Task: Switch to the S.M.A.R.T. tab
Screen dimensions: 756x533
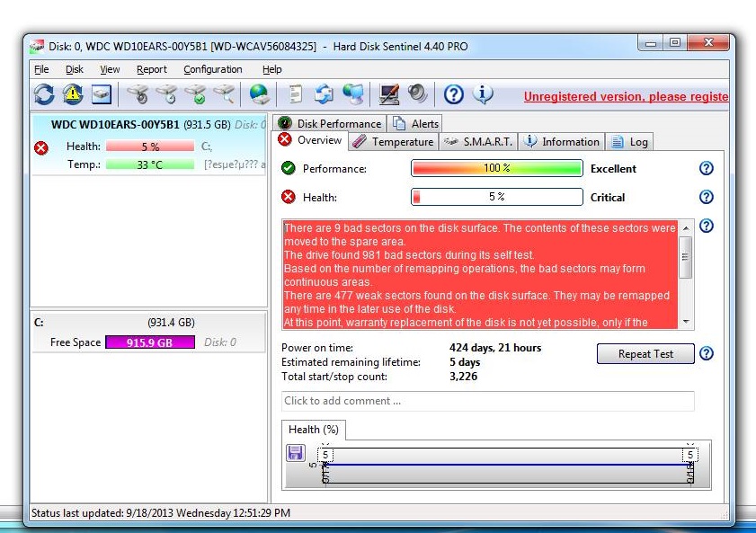Action: tap(478, 142)
